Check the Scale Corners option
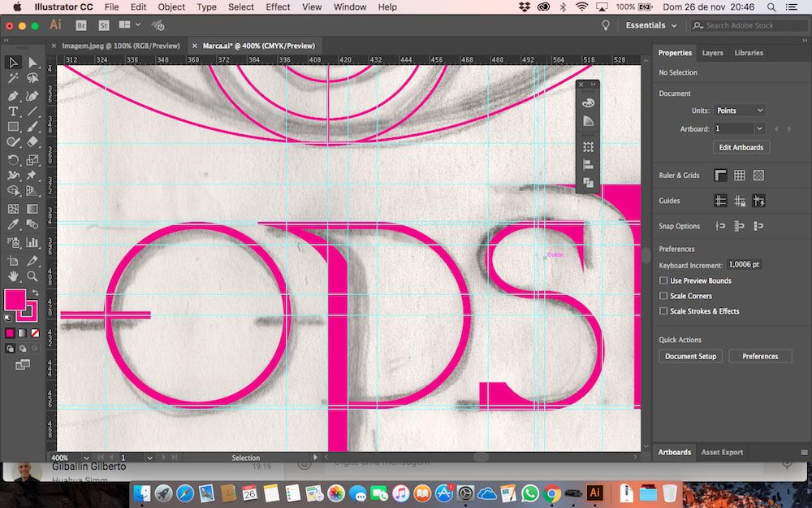Screen dimensions: 812x508 click(x=663, y=296)
